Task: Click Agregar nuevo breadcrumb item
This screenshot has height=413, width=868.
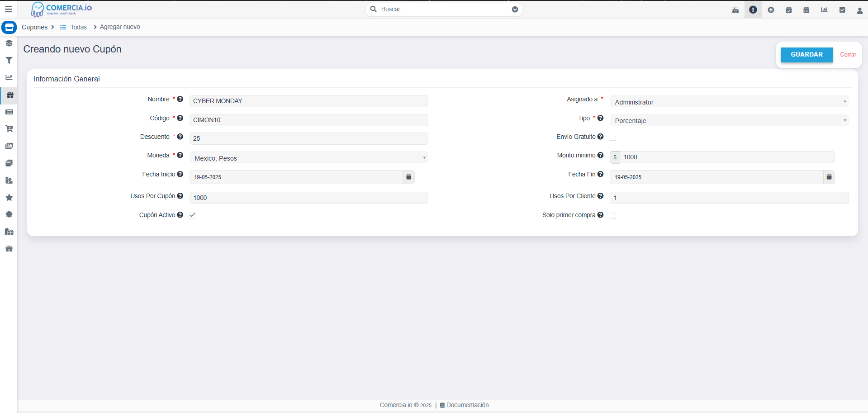Action: [120, 27]
